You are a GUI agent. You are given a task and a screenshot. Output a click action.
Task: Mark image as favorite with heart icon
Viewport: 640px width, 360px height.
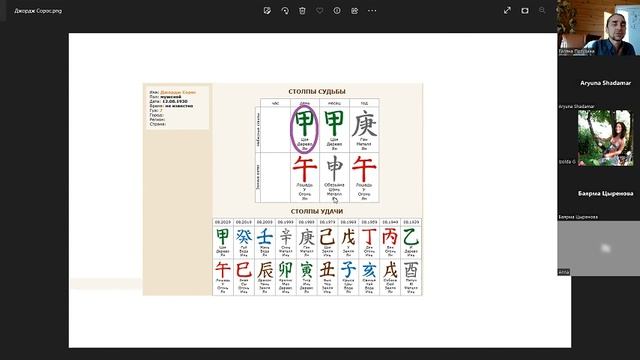point(320,11)
